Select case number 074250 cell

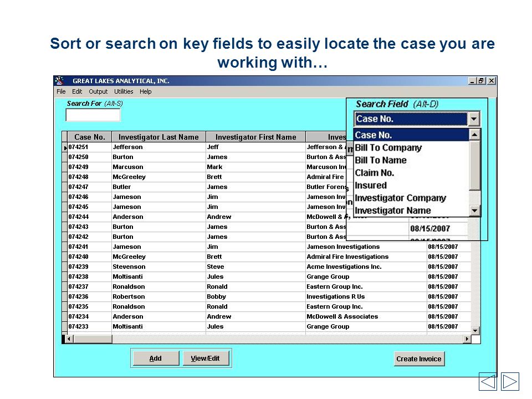click(x=90, y=157)
